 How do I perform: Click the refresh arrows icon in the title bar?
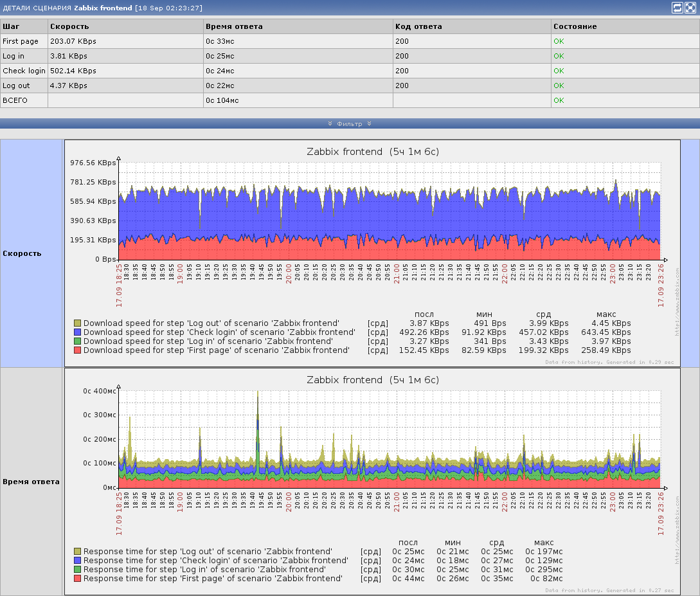point(678,8)
